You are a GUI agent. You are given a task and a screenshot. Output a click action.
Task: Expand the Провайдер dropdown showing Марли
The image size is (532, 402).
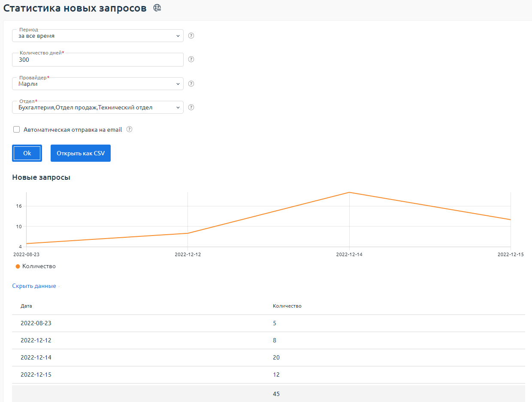click(x=98, y=84)
